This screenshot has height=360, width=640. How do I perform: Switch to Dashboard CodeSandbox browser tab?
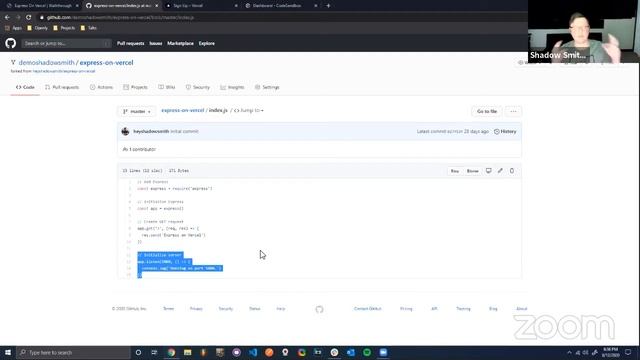pos(282,6)
